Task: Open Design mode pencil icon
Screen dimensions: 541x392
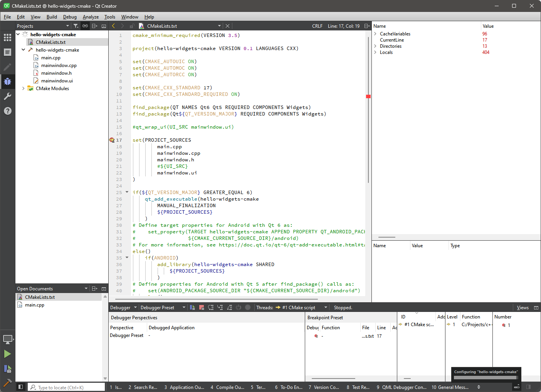Action: 7,67
